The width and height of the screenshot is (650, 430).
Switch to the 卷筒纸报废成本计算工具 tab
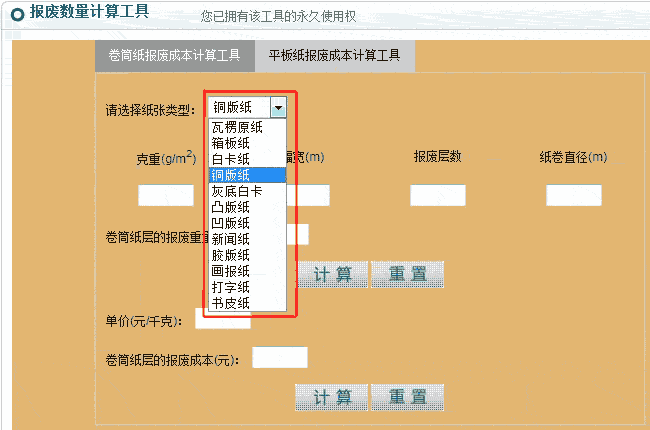174,56
